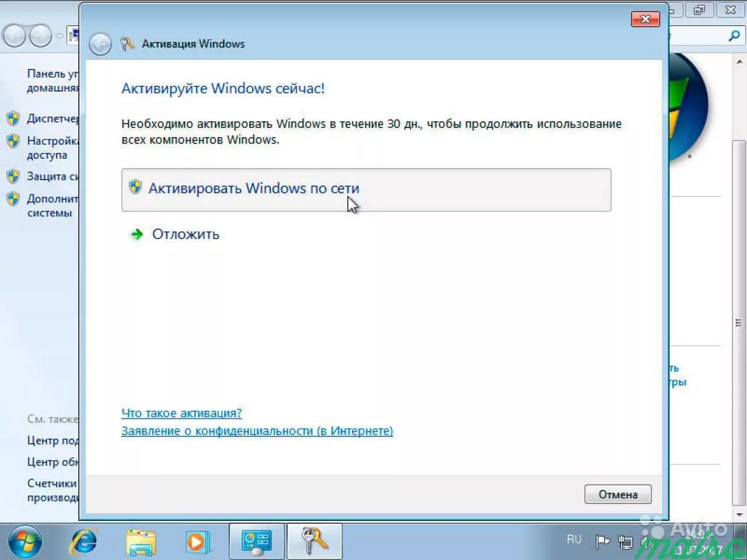This screenshot has width=747, height=560.
Task: Close the Активация Windows dialog
Action: [645, 19]
